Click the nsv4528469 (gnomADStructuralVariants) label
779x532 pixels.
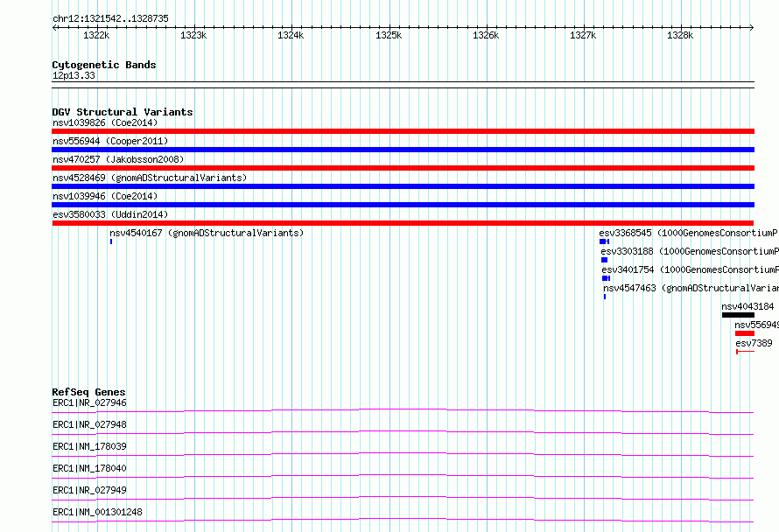click(150, 178)
